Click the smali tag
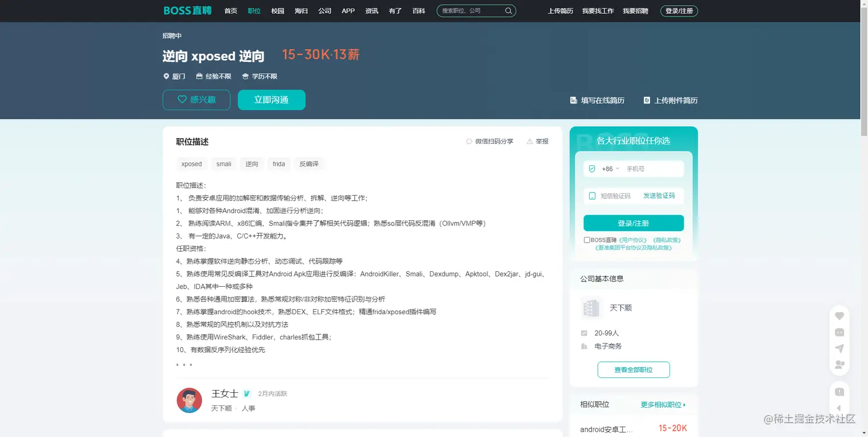 [224, 164]
